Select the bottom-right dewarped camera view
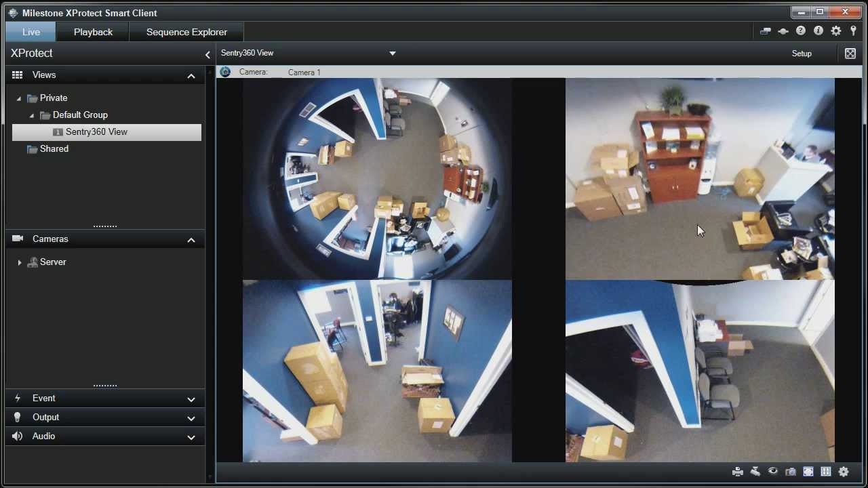This screenshot has width=868, height=488. 700,371
